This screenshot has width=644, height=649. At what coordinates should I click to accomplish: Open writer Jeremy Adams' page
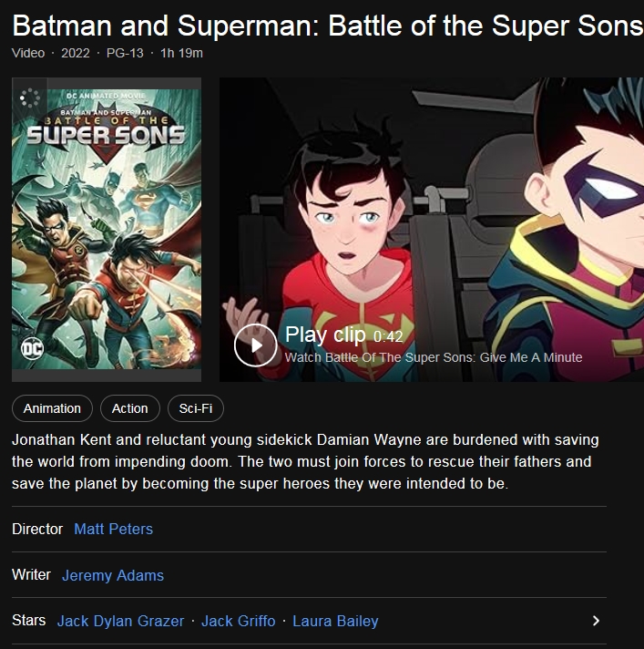[113, 575]
